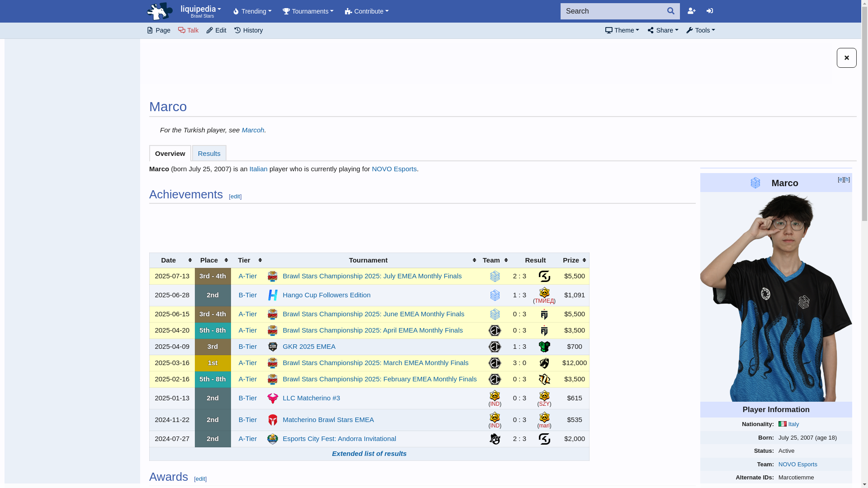Click A-Tier link in 2025-03-16 row

click(248, 363)
